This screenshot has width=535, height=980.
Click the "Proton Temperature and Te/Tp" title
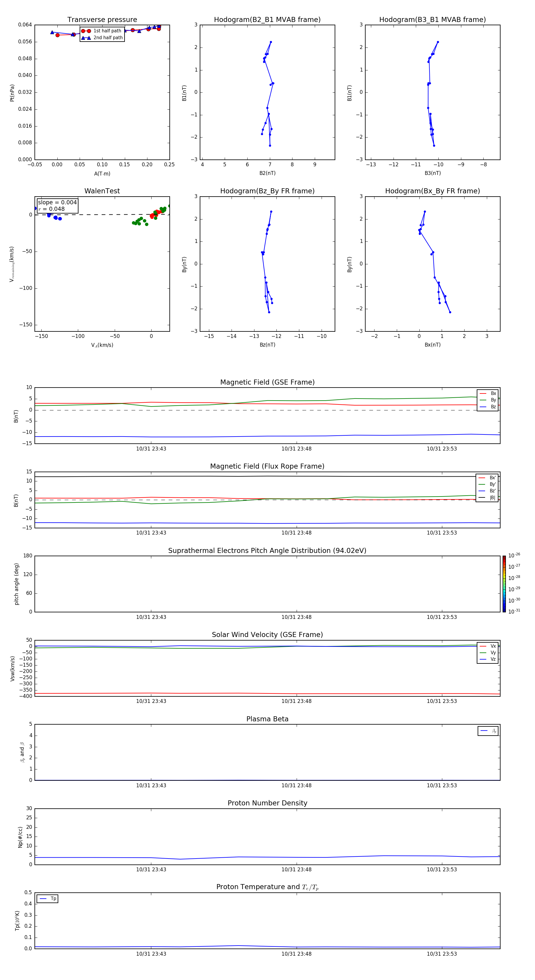267,887
